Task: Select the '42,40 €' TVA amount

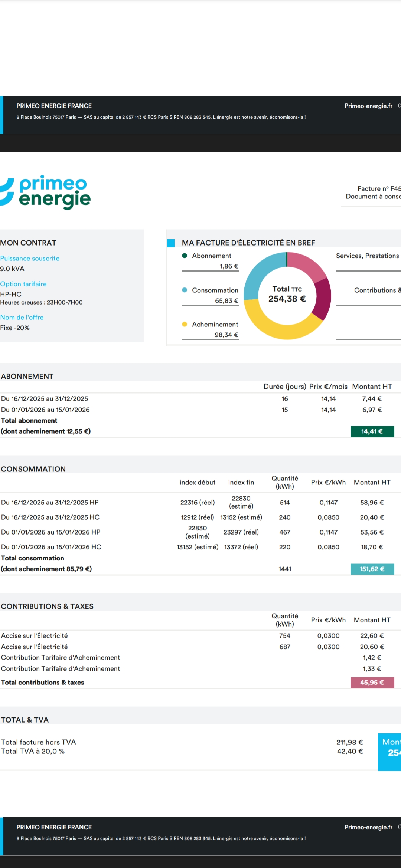Action: point(350,752)
